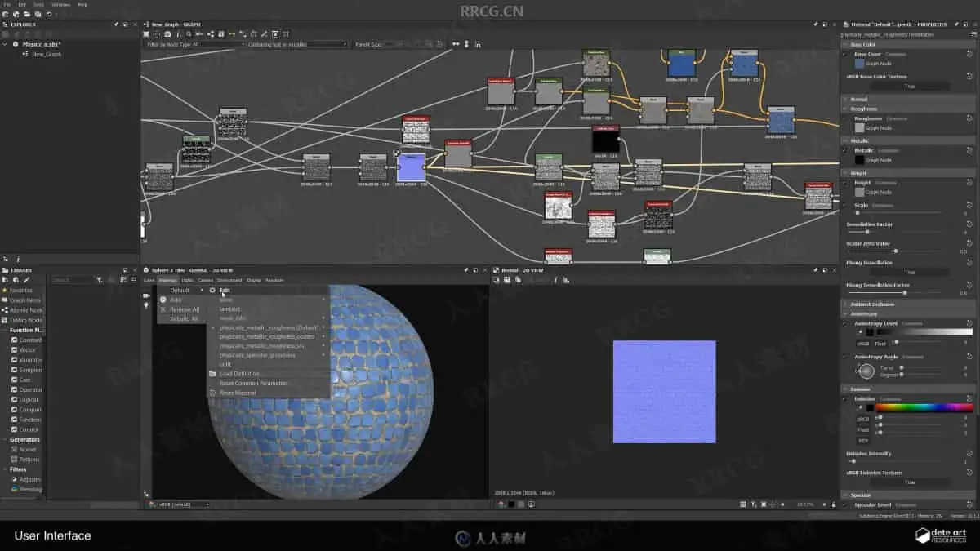Toggle the sRGB Emissive Texture True button
The image size is (980, 551).
pyautogui.click(x=909, y=482)
